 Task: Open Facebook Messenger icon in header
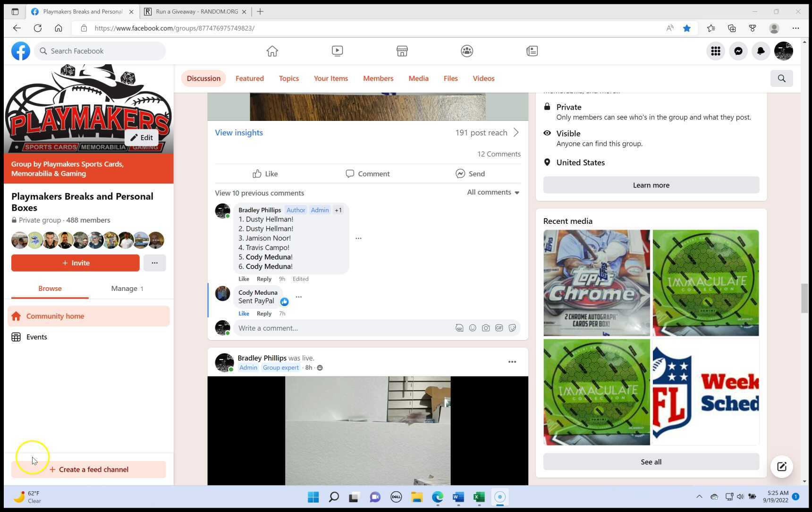(738, 51)
